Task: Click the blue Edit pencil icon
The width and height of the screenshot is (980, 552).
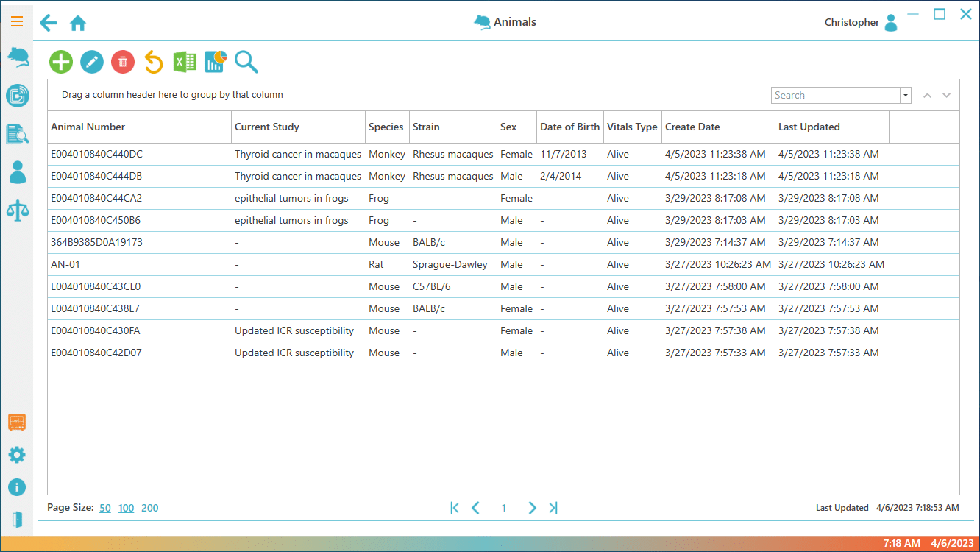Action: [x=92, y=62]
